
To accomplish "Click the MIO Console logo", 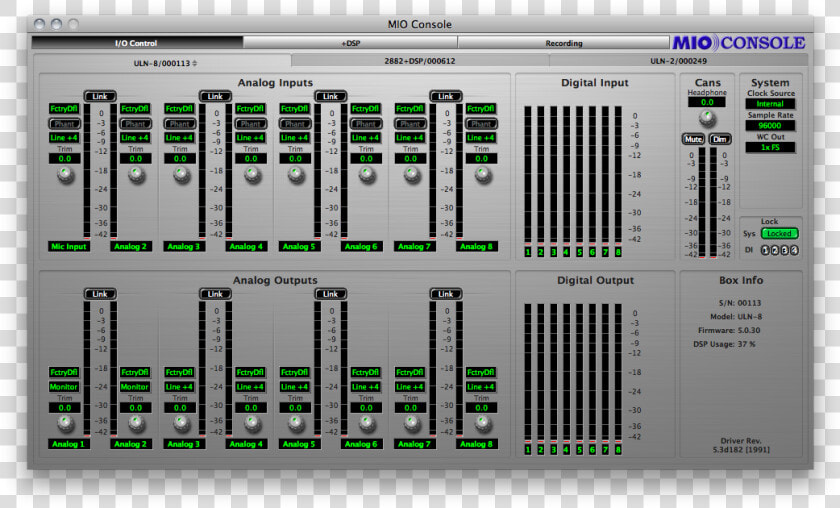I will 739,43.
